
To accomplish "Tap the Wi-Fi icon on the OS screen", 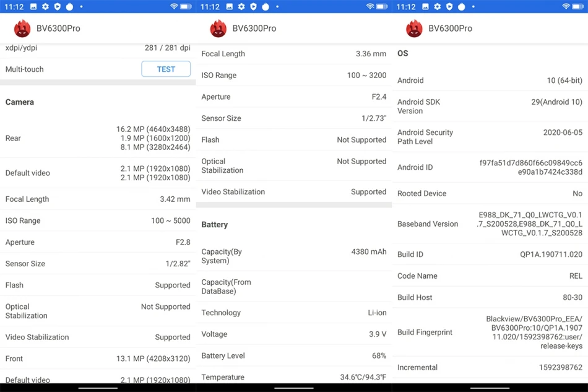I will click(x=566, y=6).
